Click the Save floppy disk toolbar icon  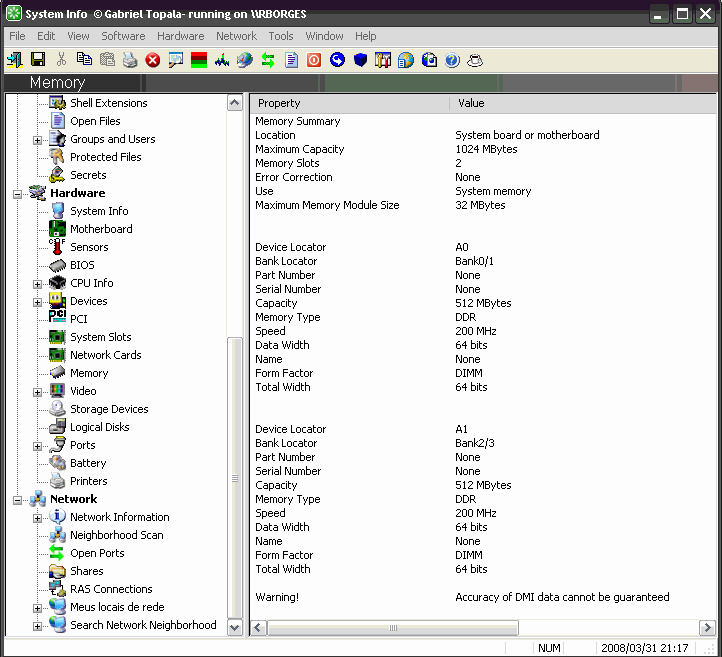[38, 60]
